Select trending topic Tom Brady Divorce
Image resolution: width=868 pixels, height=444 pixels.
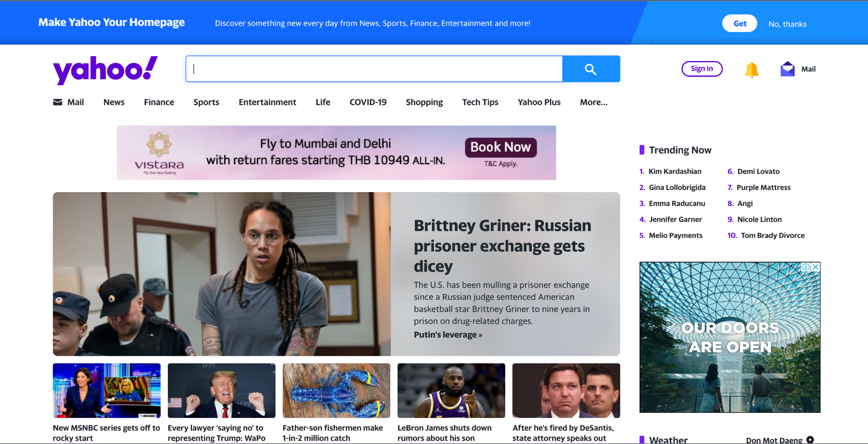[772, 235]
